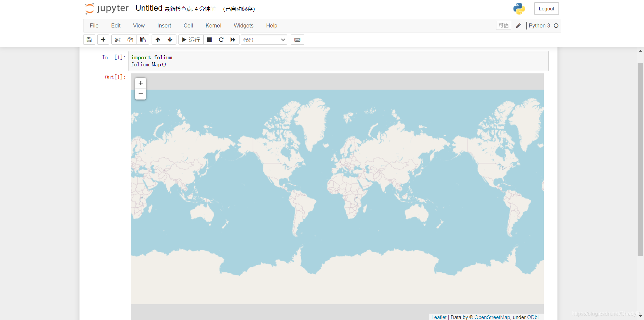644x320 pixels.
Task: Click the save and checkpoint icon
Action: [x=89, y=40]
